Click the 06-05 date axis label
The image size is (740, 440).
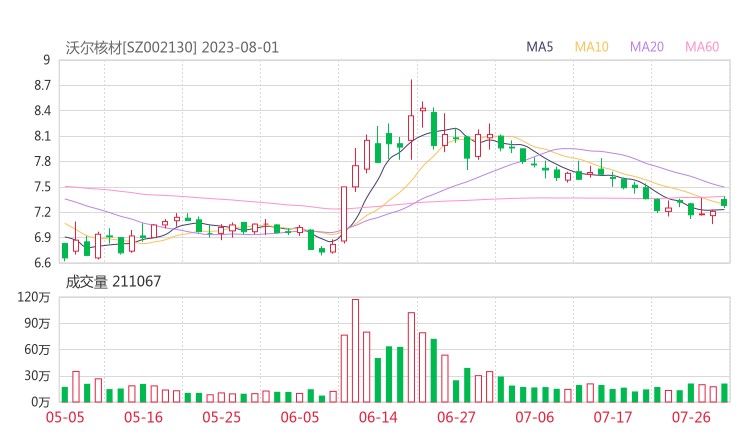point(300,417)
